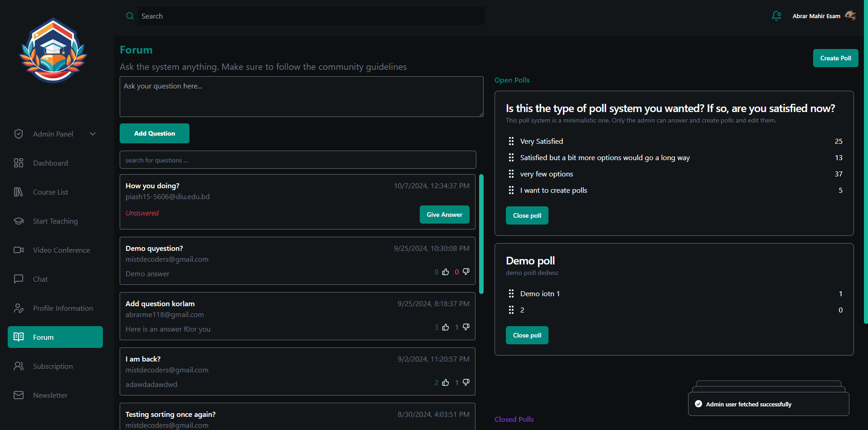Click the search magnifier icon
The height and width of the screenshot is (430, 868).
[x=130, y=16]
